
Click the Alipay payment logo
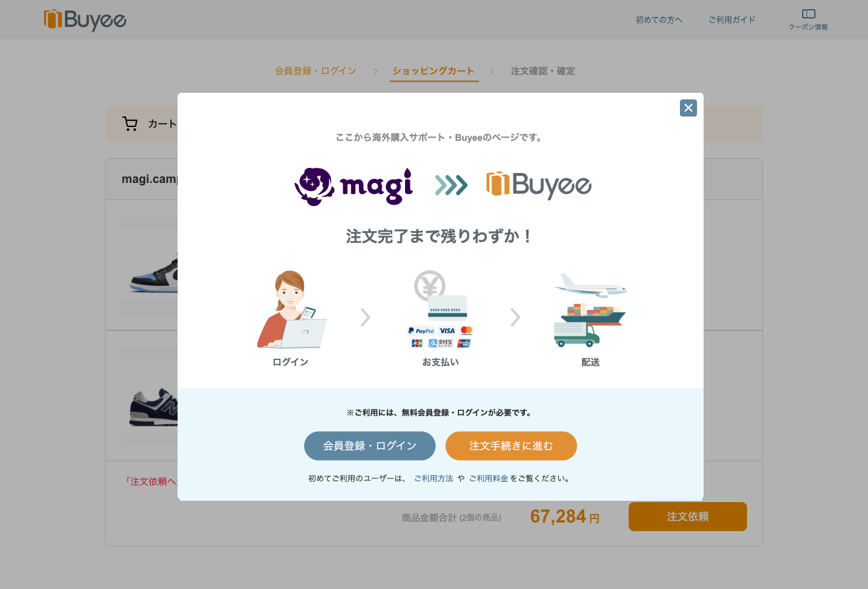pyautogui.click(x=440, y=343)
